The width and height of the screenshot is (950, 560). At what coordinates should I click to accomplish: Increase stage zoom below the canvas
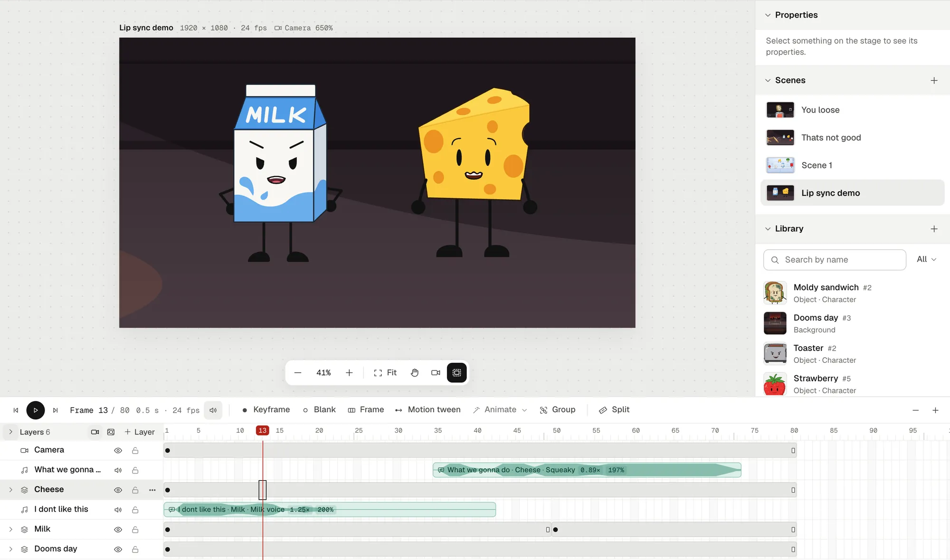coord(349,372)
